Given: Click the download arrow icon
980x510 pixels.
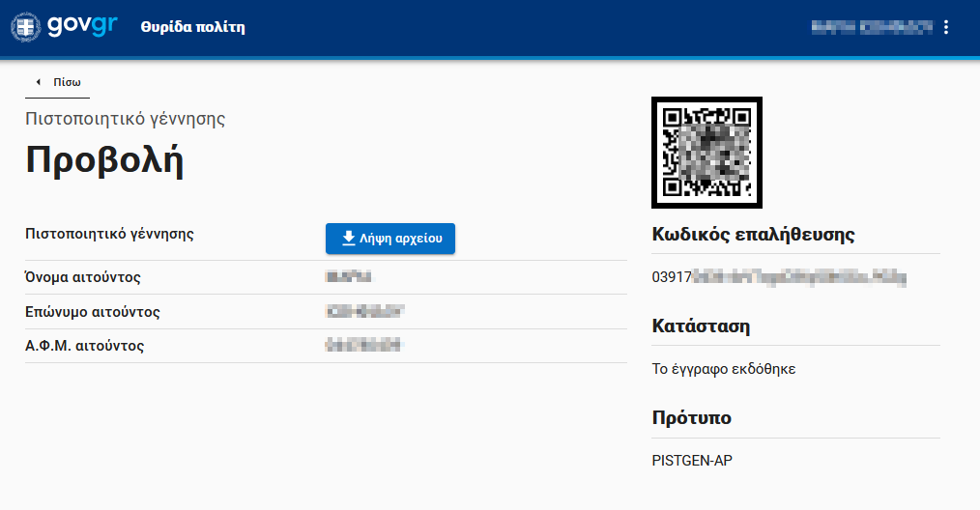Looking at the screenshot, I should (x=349, y=239).
